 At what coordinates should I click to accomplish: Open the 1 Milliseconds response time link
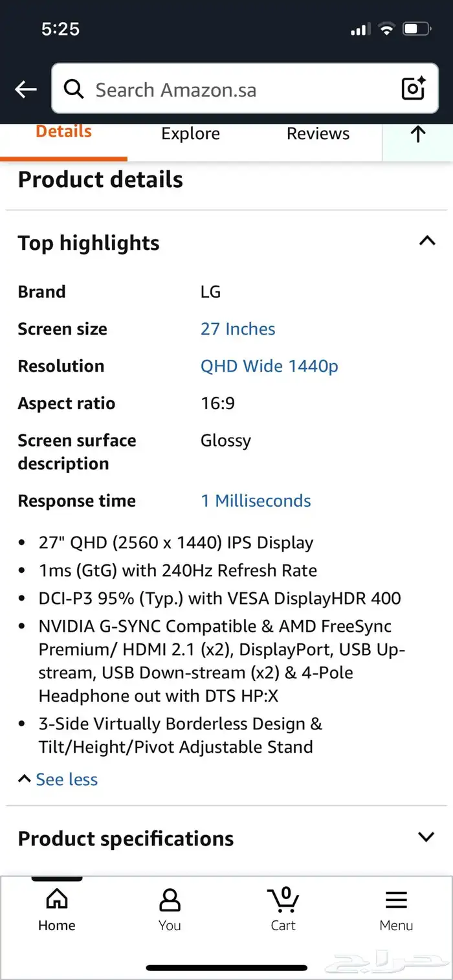pos(256,500)
